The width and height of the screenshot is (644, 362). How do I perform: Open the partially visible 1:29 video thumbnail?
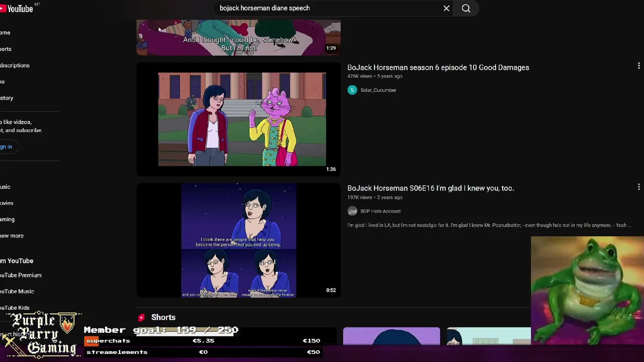tap(238, 38)
